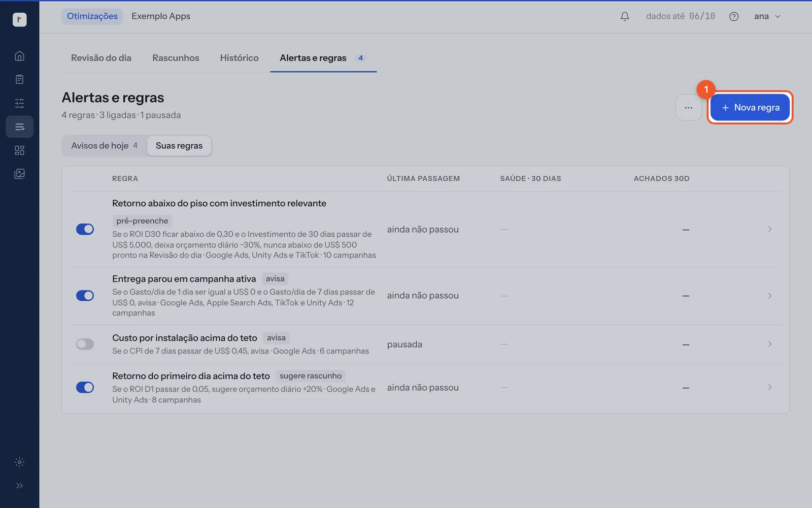Open rule Custo por instalação acima do teto
This screenshot has width=812, height=508.
[x=185, y=338]
